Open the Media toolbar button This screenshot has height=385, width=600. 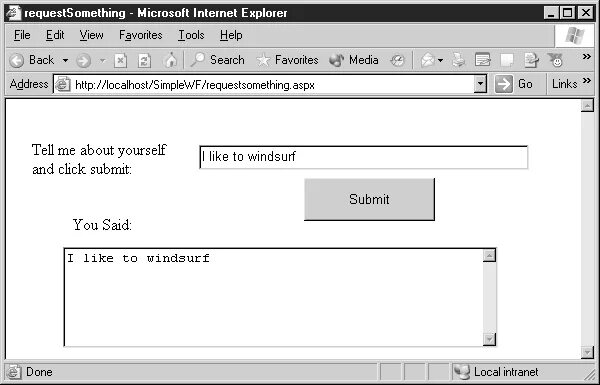click(354, 60)
